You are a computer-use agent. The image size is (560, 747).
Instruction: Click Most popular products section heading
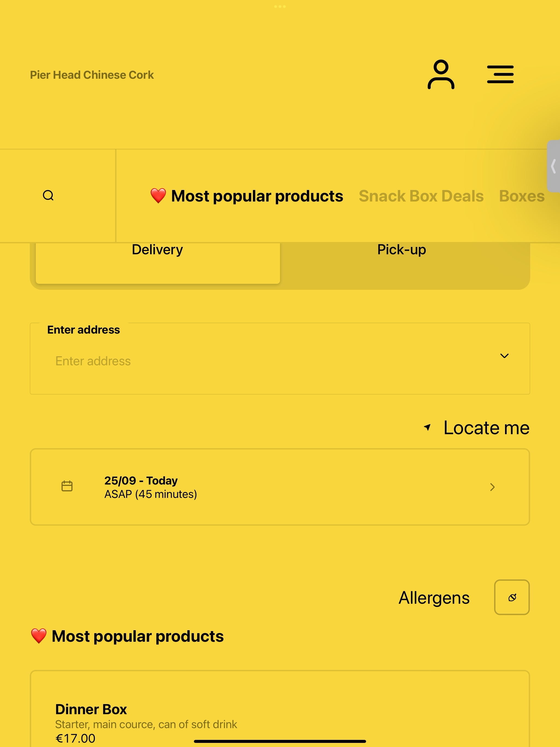[127, 636]
